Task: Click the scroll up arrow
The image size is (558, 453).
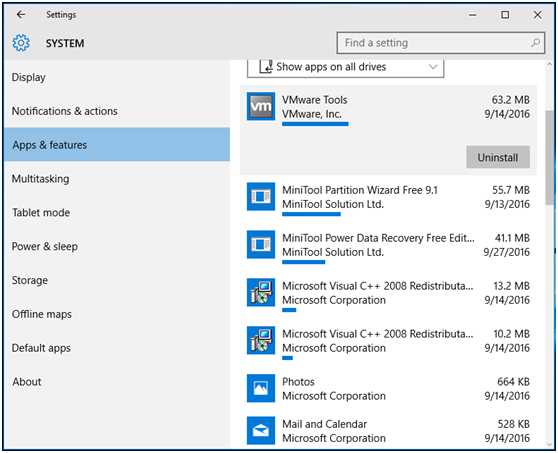Action: click(x=549, y=65)
